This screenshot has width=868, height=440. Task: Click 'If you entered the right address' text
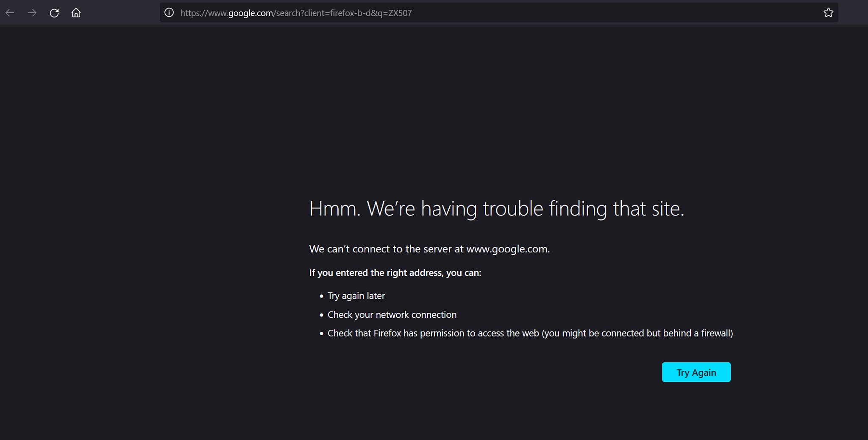pos(395,273)
